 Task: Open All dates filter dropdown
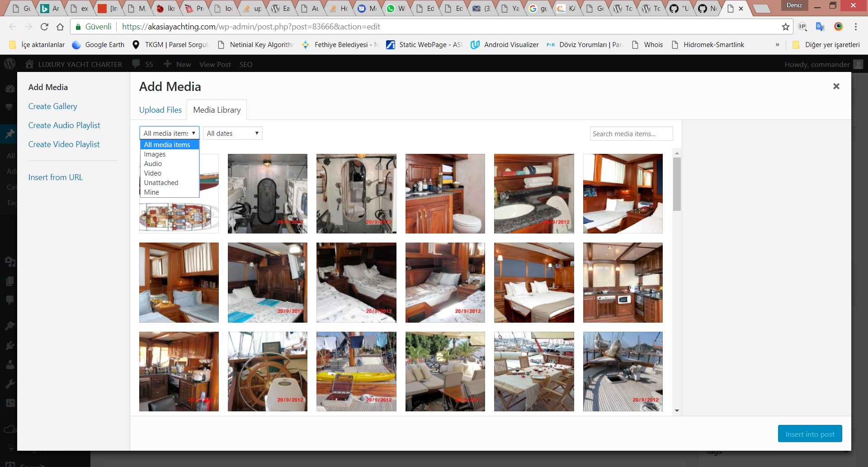click(x=233, y=133)
